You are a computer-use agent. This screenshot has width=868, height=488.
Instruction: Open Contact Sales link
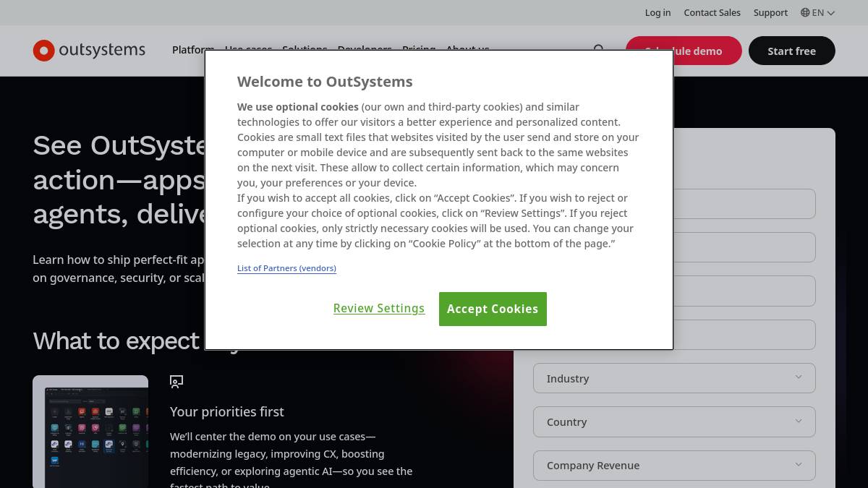[x=712, y=12]
